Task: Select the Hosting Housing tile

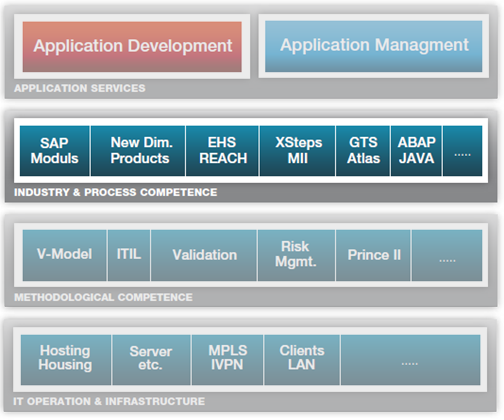Action: pyautogui.click(x=66, y=360)
